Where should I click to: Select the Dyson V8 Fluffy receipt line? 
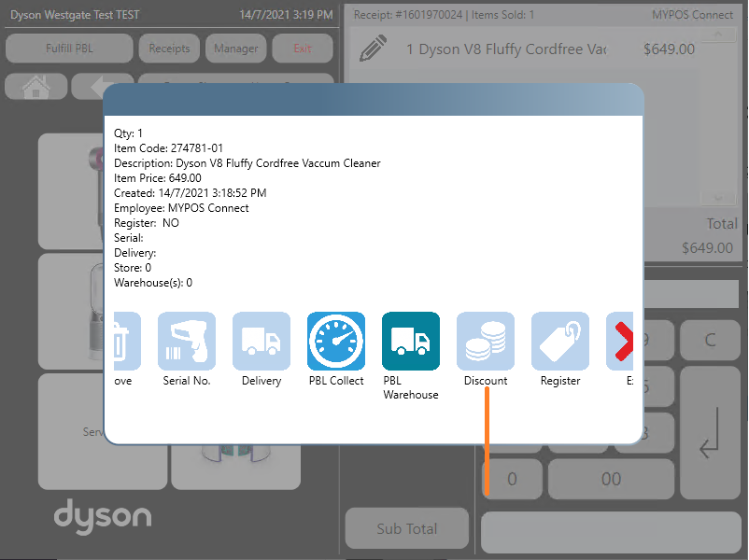coord(526,49)
